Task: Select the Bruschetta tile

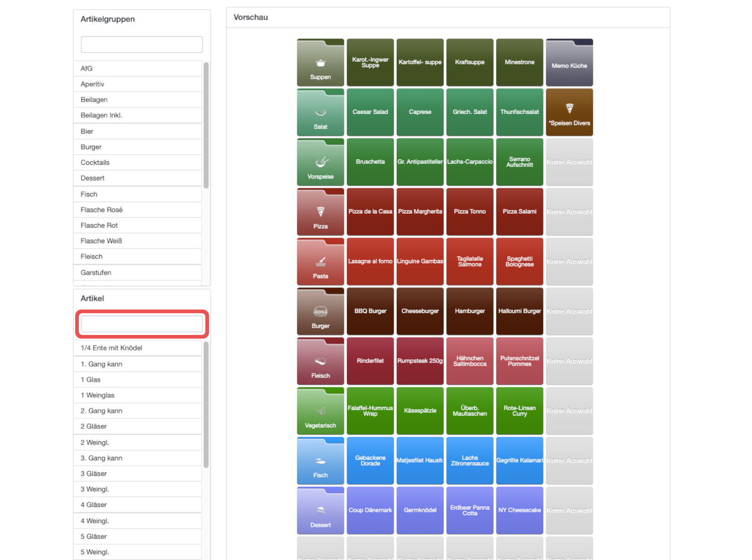Action: (370, 162)
